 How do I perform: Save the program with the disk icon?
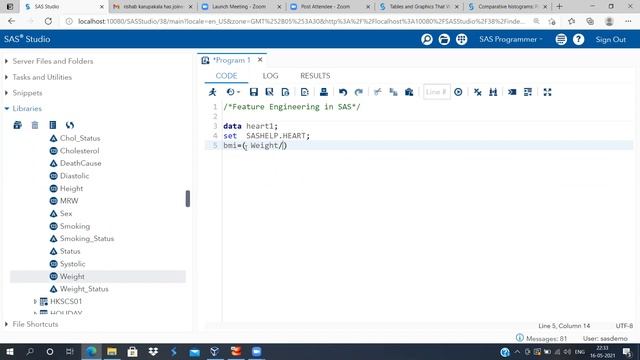pyautogui.click(x=253, y=92)
